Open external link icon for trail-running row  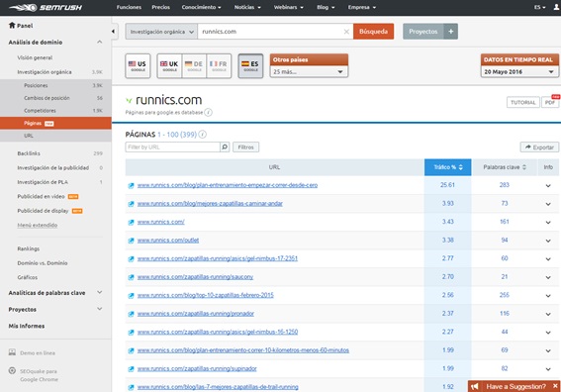pyautogui.click(x=131, y=387)
